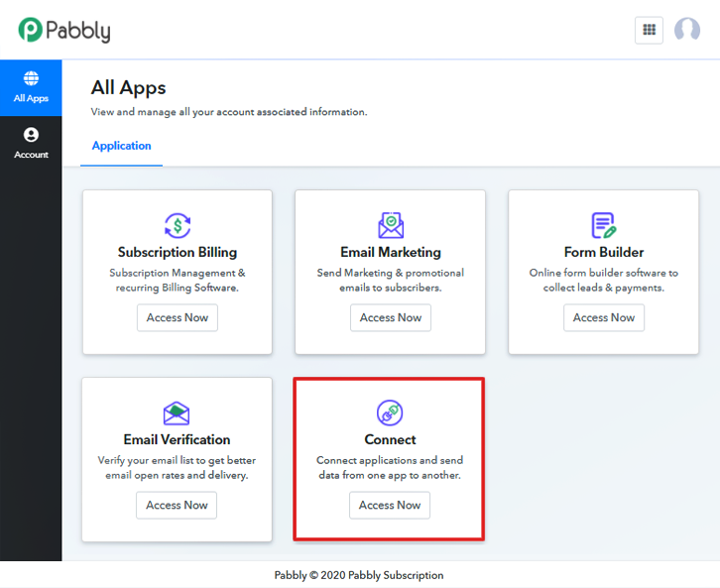Click 'View and manage all your account' text
The width and height of the screenshot is (720, 588).
point(229,112)
